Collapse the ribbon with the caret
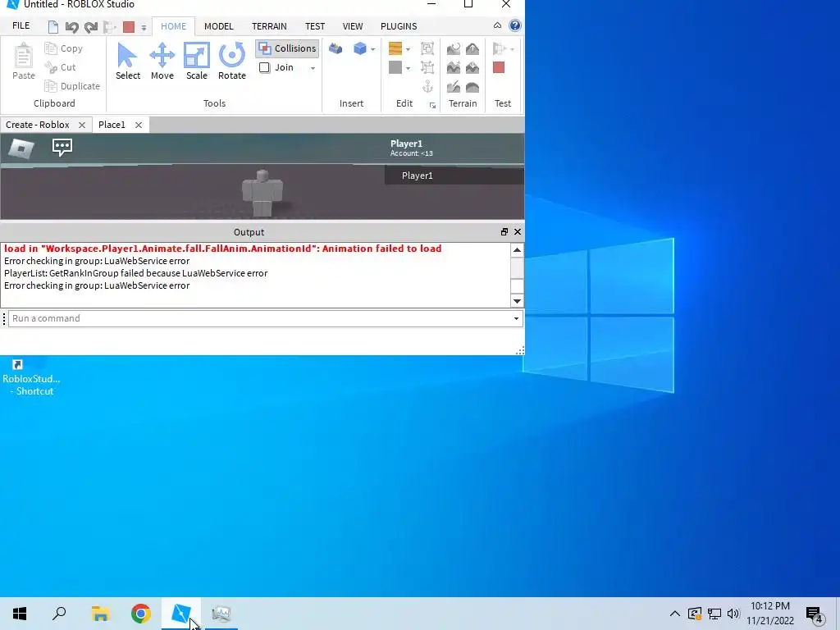840x630 pixels. tap(497, 25)
